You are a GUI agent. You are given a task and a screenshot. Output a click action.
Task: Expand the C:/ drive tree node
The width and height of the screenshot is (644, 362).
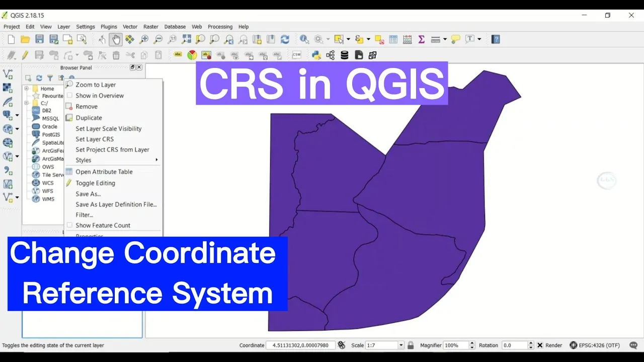click(26, 103)
